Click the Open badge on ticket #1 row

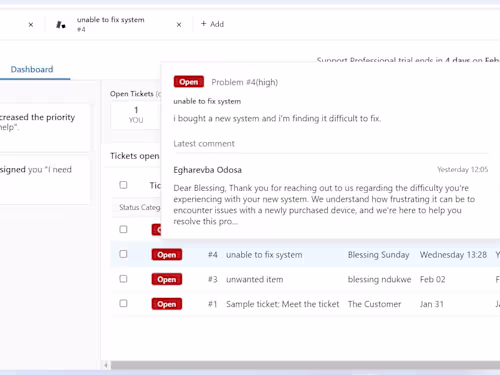click(x=167, y=304)
